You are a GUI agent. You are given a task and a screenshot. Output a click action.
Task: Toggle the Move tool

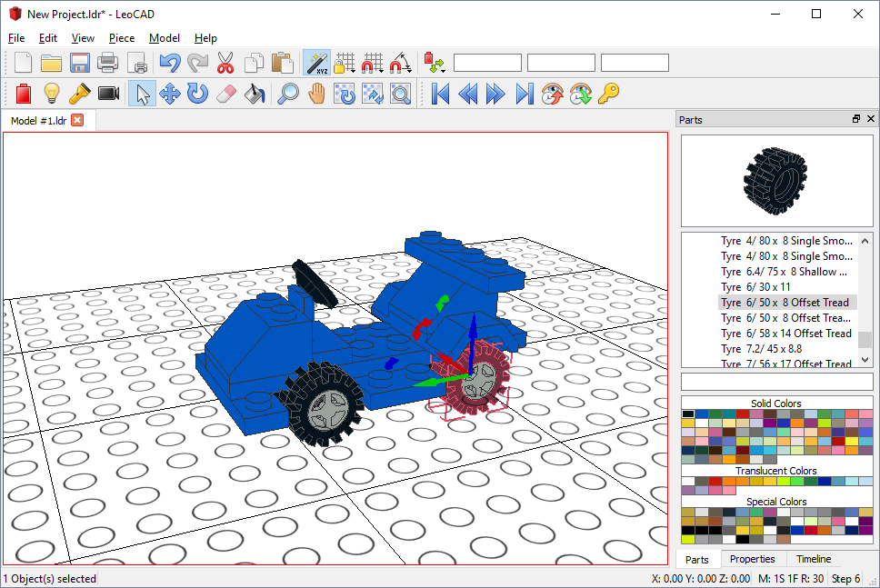coord(169,94)
